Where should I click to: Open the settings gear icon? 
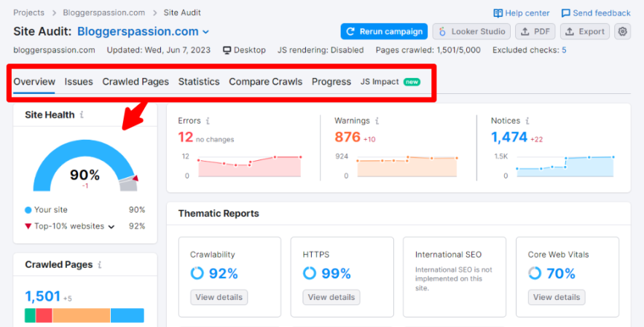tap(623, 31)
